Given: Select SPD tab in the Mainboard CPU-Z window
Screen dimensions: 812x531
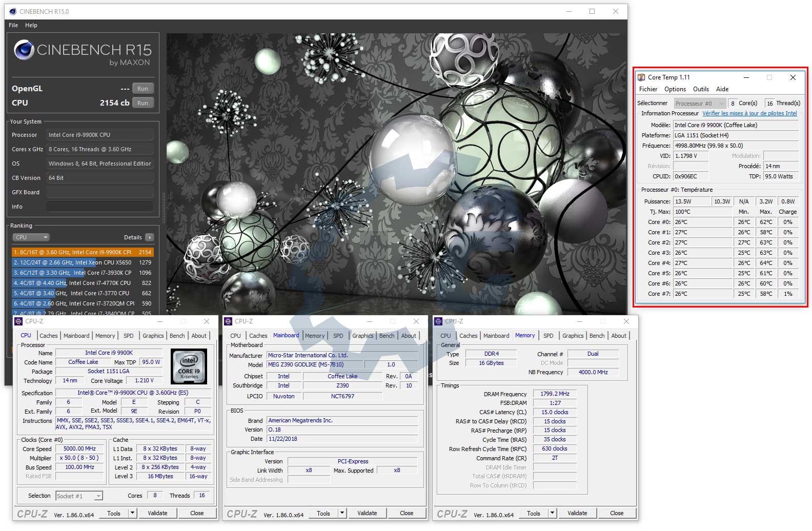Looking at the screenshot, I should 338,336.
